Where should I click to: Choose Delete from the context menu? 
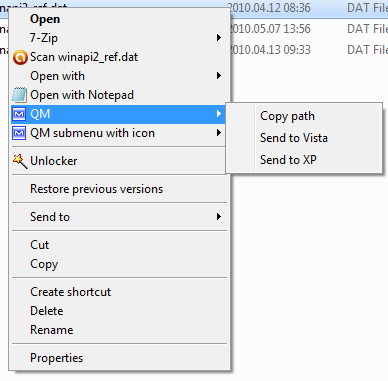coord(47,311)
